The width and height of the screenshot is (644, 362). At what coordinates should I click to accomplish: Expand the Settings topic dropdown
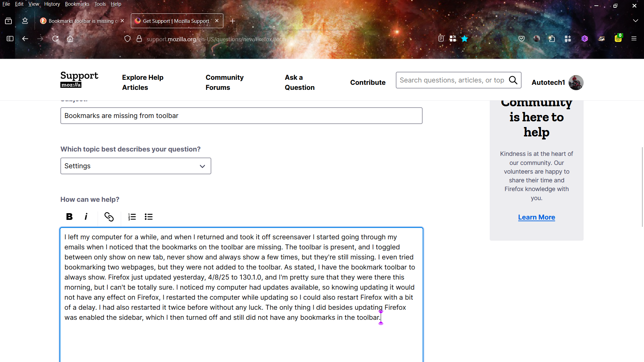point(136,166)
